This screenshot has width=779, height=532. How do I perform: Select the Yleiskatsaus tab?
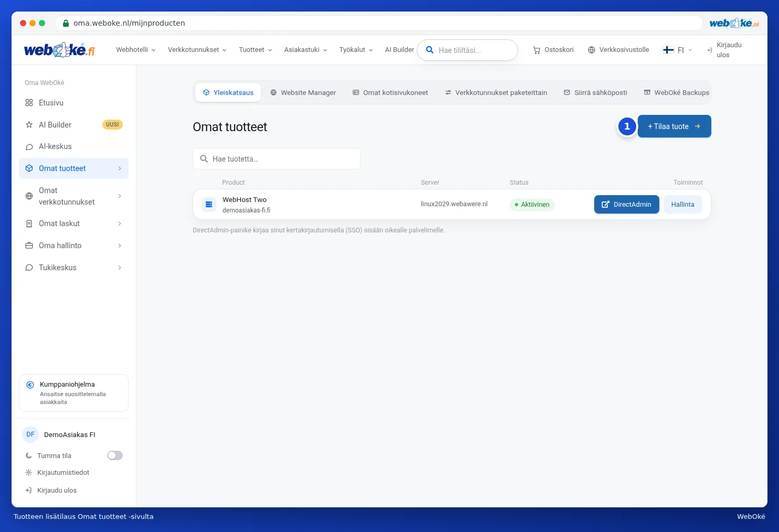tap(228, 92)
